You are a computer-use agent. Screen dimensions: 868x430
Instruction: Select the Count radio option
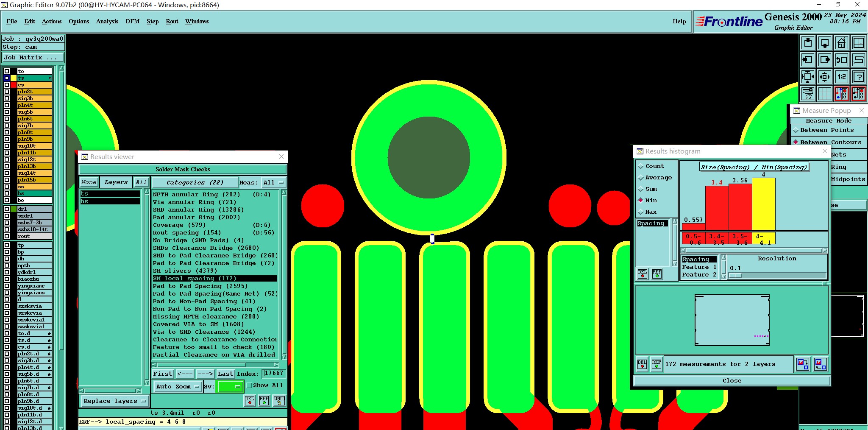click(x=641, y=166)
